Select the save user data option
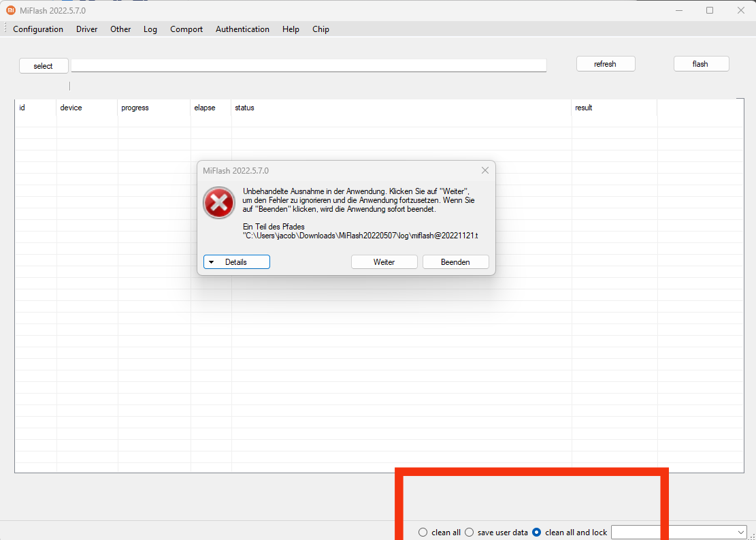756x540 pixels. (470, 533)
